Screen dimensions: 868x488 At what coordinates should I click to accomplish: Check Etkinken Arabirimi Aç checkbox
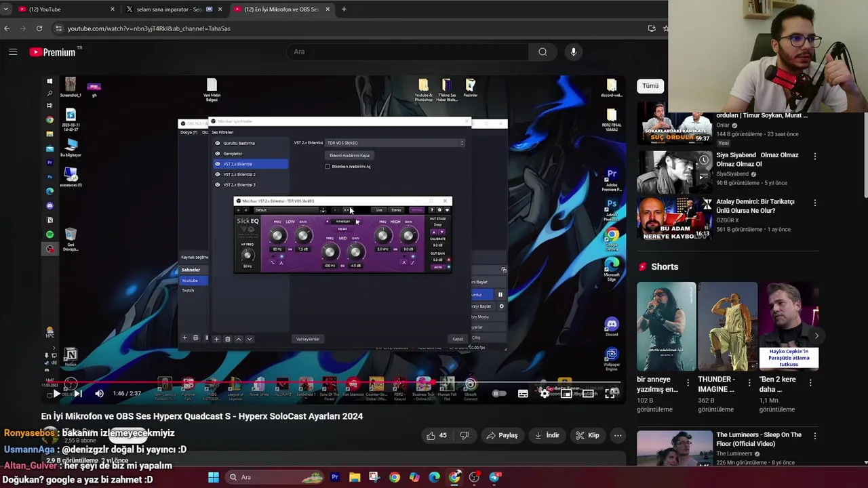(328, 166)
